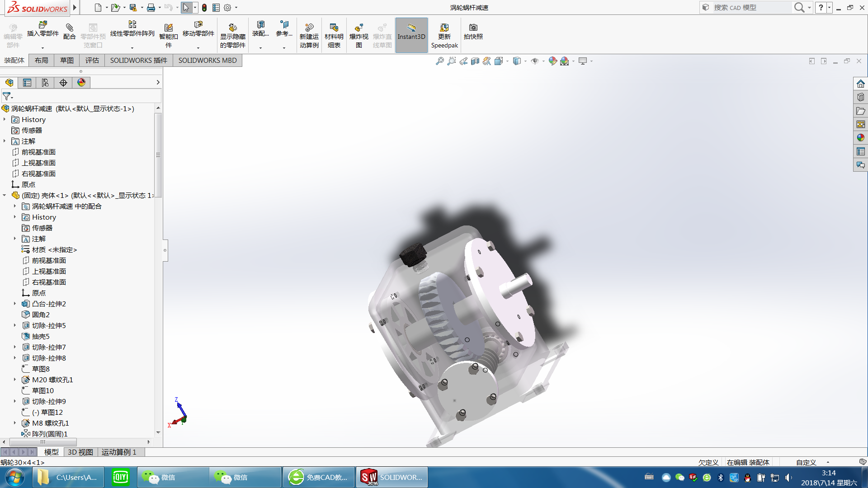Open the DisplayManager color wheel tab
868x488 pixels.
coord(81,83)
